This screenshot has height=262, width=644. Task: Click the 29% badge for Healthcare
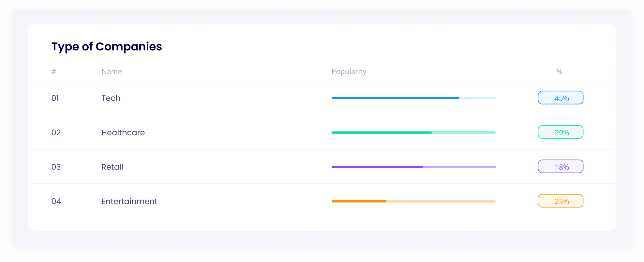pyautogui.click(x=560, y=132)
